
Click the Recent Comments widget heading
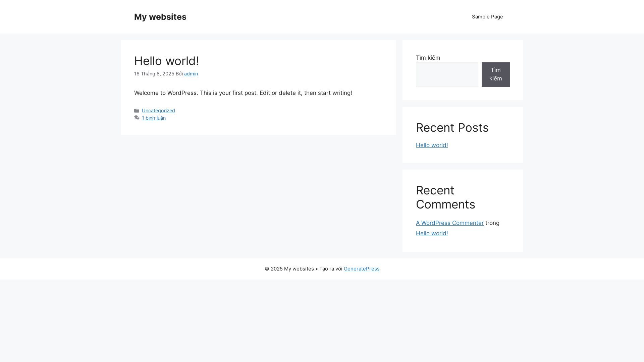click(445, 197)
